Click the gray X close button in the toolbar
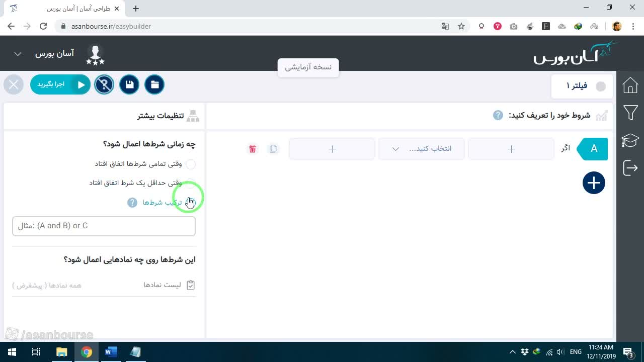644x362 pixels. [x=14, y=84]
